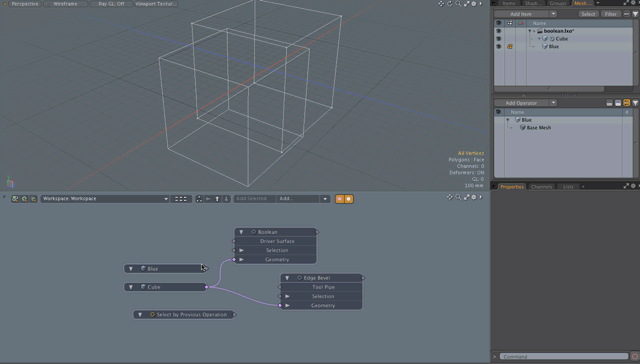Click the Select button in items panel
This screenshot has width=640, height=364.
click(588, 14)
